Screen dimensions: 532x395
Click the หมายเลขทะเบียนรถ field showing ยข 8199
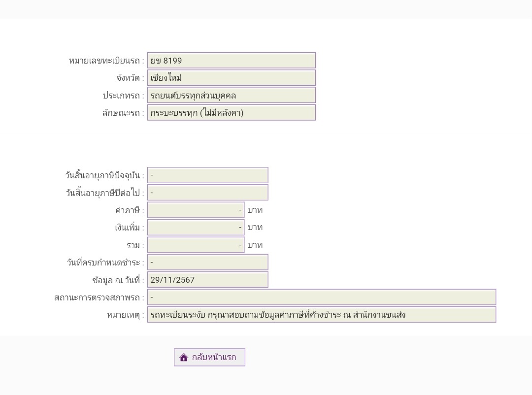[231, 61]
